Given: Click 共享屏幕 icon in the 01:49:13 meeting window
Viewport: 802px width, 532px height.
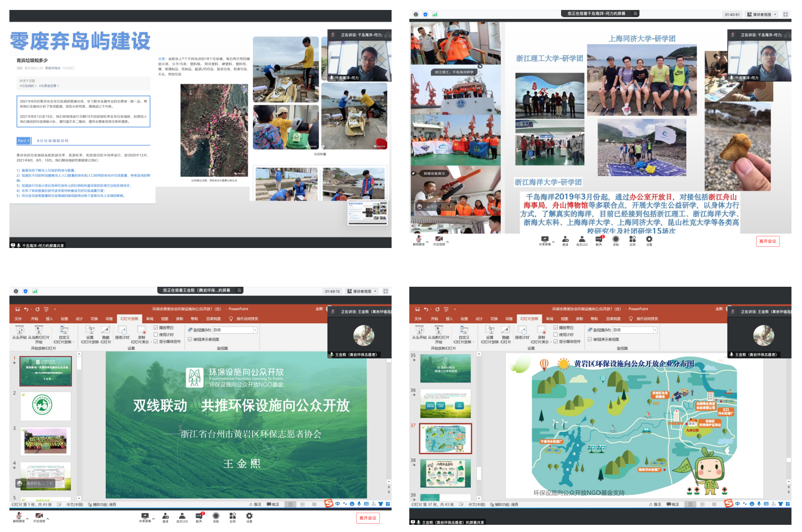Looking at the screenshot, I should pyautogui.click(x=145, y=515).
